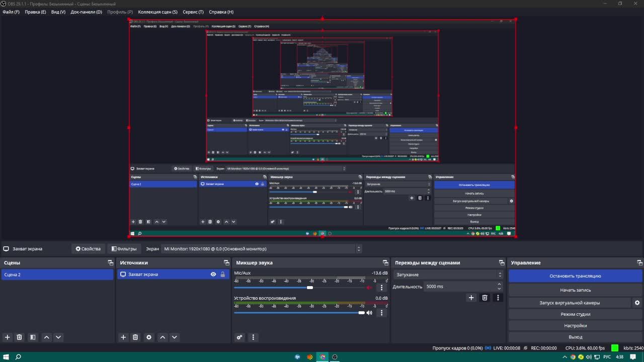644x362 pixels.
Task: Open Сервис (T) menu
Action: (x=193, y=12)
